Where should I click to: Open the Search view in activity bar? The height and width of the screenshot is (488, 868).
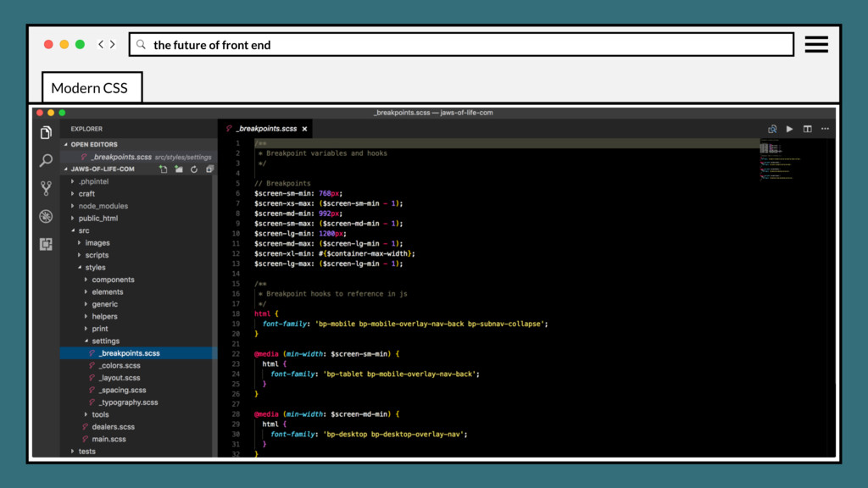[46, 160]
